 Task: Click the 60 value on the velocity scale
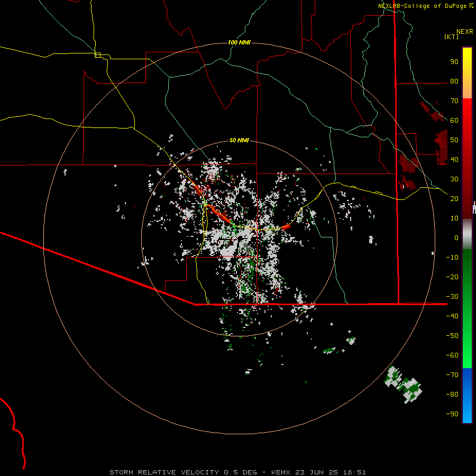pos(454,120)
